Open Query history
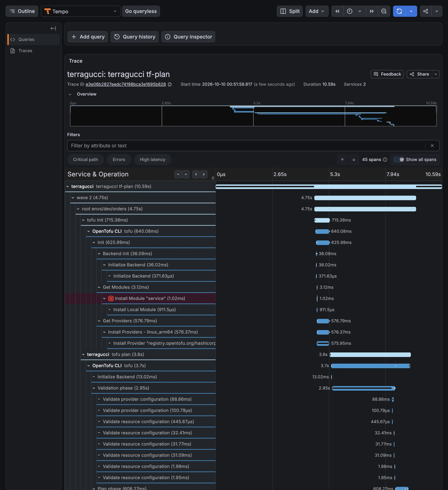 point(135,37)
